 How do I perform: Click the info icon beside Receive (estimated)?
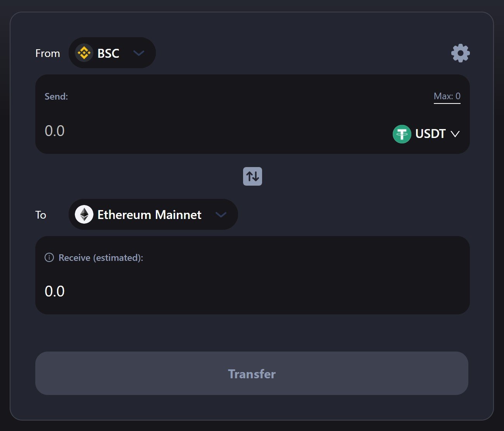coord(49,257)
